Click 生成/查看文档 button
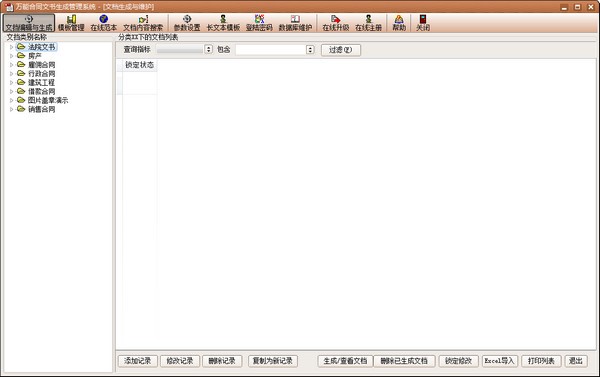This screenshot has width=600, height=377. tap(345, 361)
